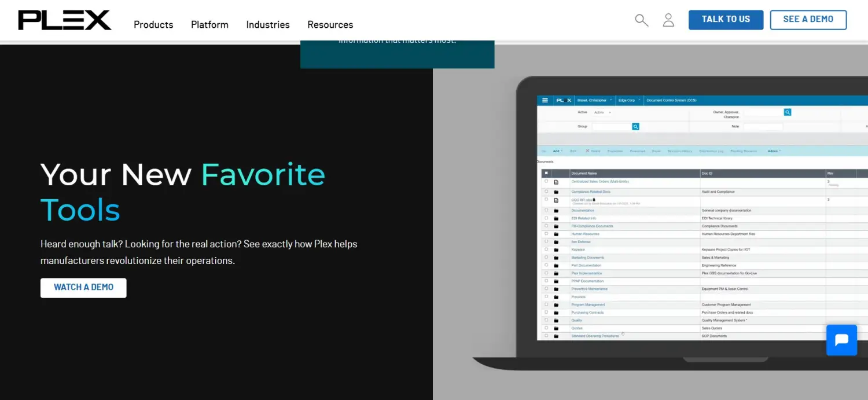
Task: Click 'Kepware Project Copies for IIOT' cell
Action: point(726,249)
